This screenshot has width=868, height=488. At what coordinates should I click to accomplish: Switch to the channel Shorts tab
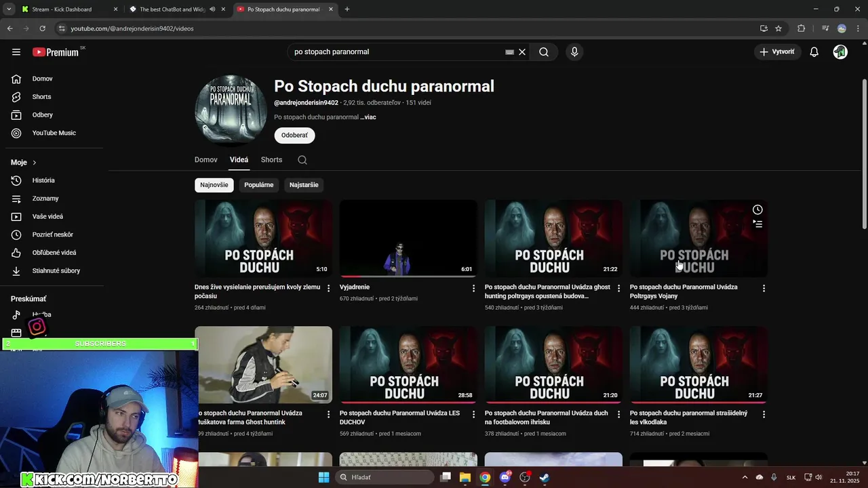271,160
